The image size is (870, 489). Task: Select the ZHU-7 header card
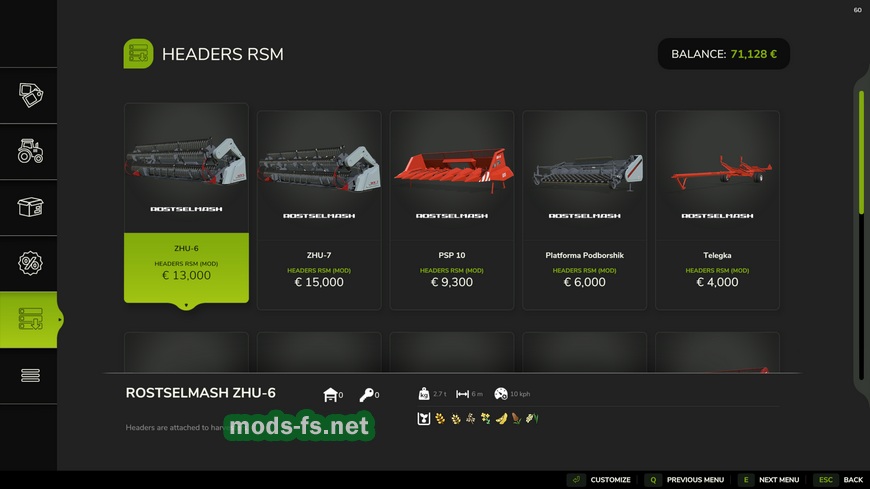pyautogui.click(x=319, y=210)
